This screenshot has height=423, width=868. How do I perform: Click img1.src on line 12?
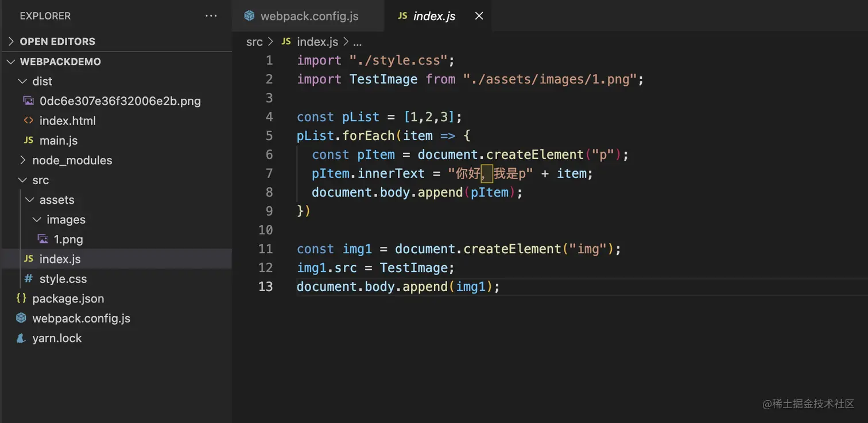pyautogui.click(x=327, y=268)
